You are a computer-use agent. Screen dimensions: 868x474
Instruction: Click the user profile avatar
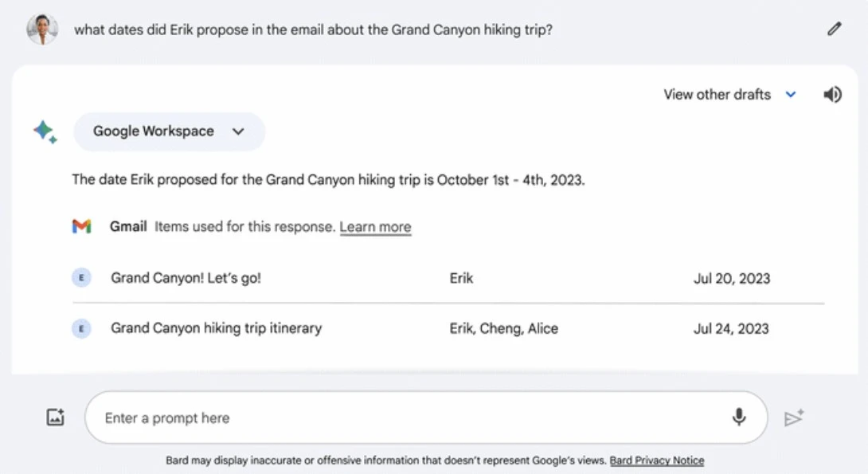(42, 29)
